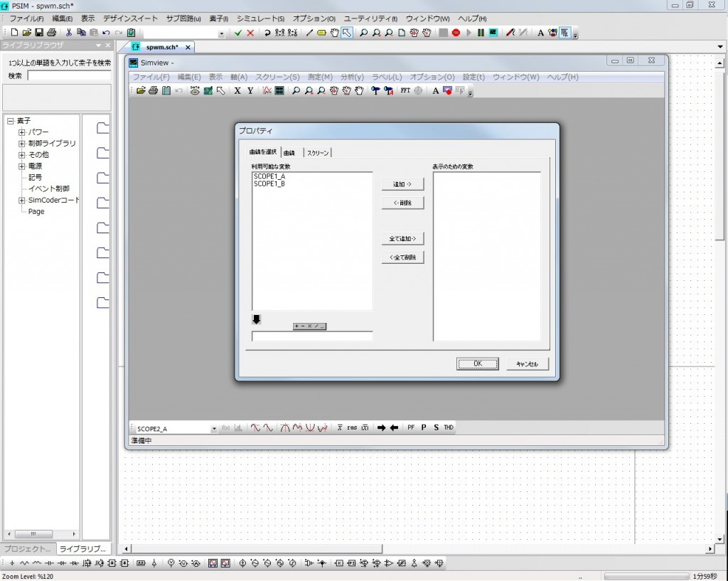Click the <- 全て削除 button
The image size is (728, 581).
tap(402, 257)
